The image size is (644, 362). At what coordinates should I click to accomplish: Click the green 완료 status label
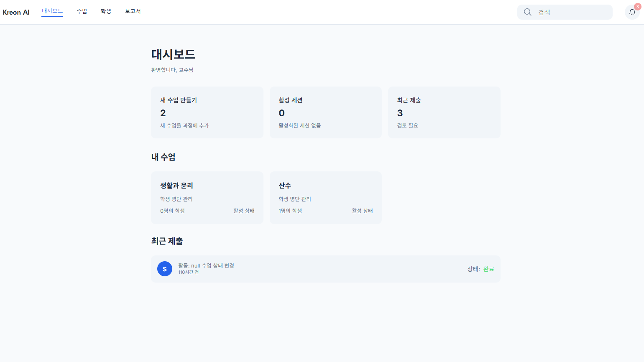point(488,269)
